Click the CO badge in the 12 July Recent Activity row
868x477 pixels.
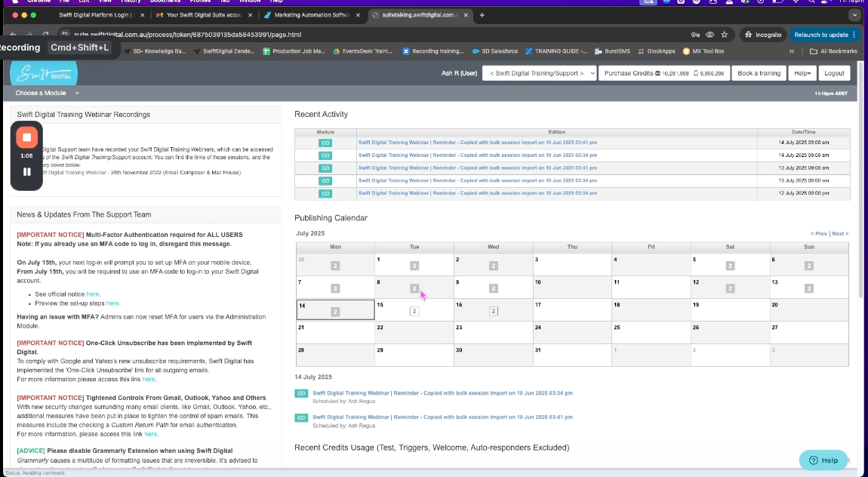325,194
